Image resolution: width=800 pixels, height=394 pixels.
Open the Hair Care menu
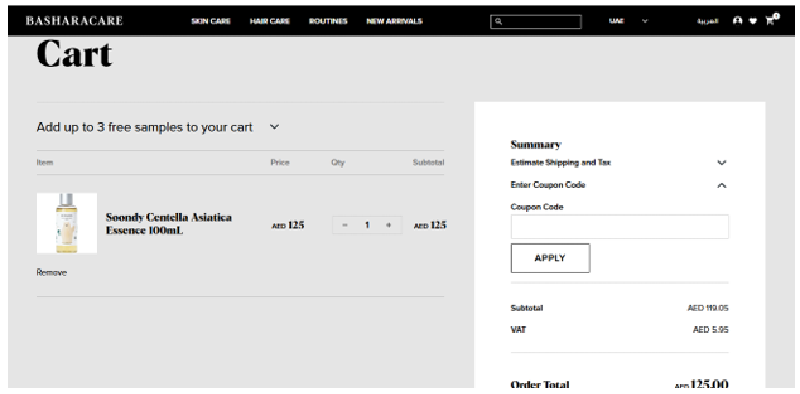(x=269, y=21)
